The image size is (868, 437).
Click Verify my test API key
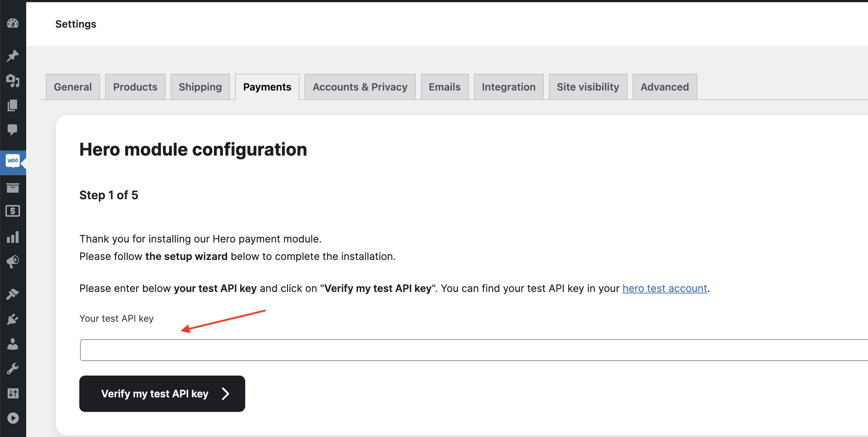tap(162, 393)
